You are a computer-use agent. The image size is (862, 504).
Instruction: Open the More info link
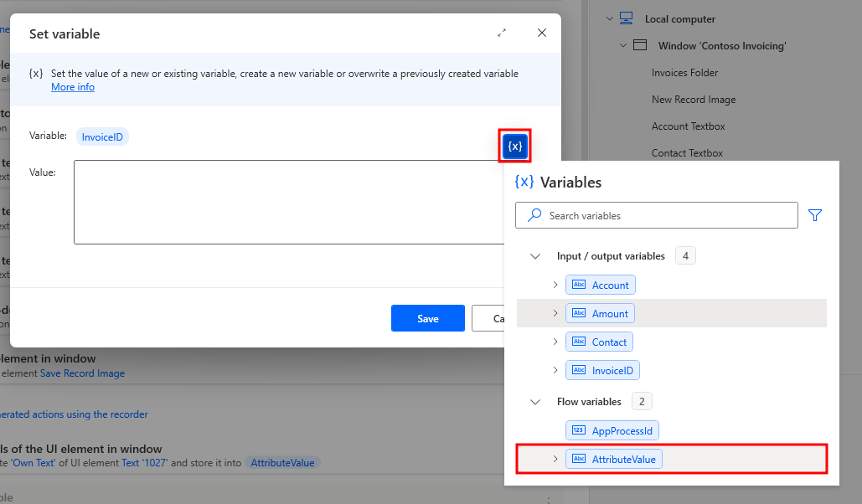(x=72, y=86)
